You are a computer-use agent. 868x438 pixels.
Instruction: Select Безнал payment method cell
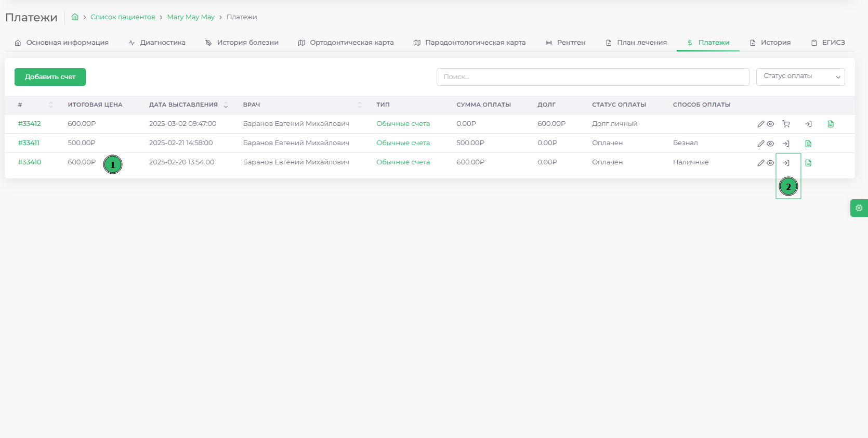pyautogui.click(x=685, y=143)
